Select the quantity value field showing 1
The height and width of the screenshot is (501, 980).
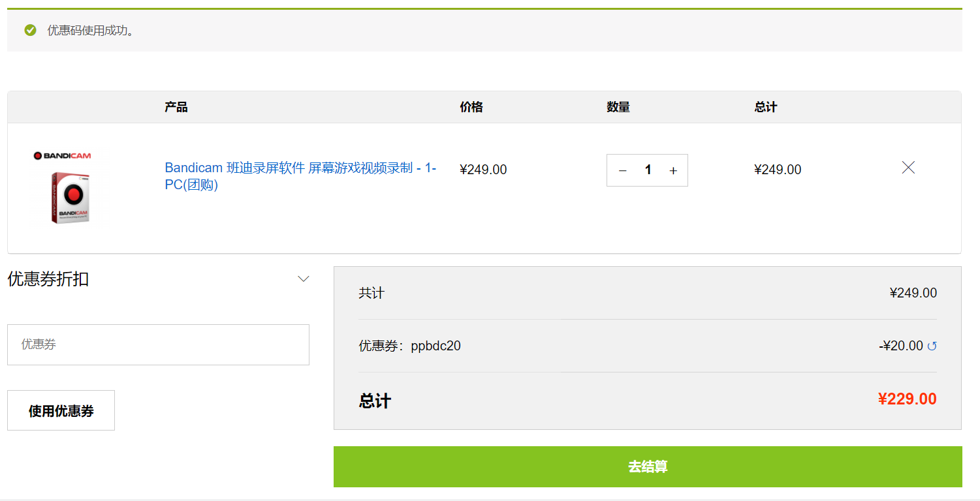(x=648, y=170)
